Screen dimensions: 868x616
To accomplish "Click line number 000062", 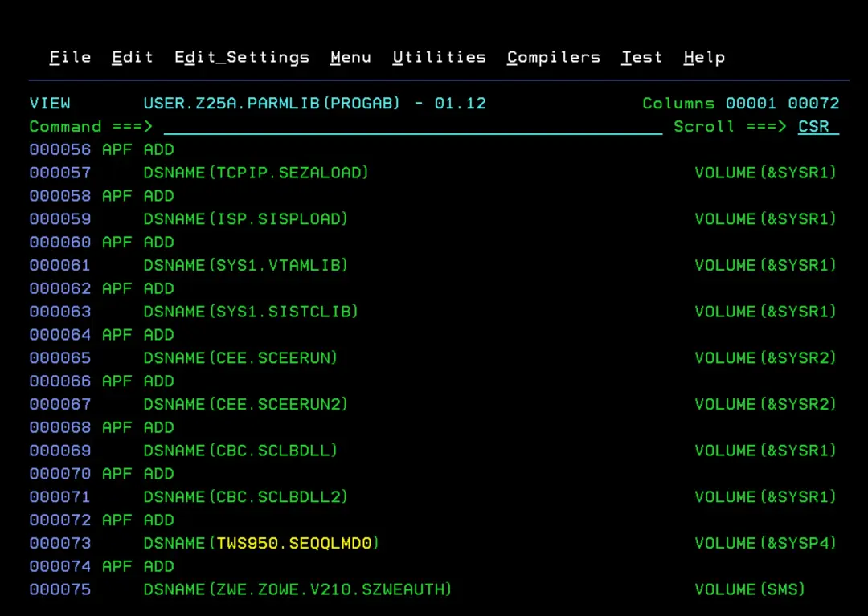I will coord(59,288).
